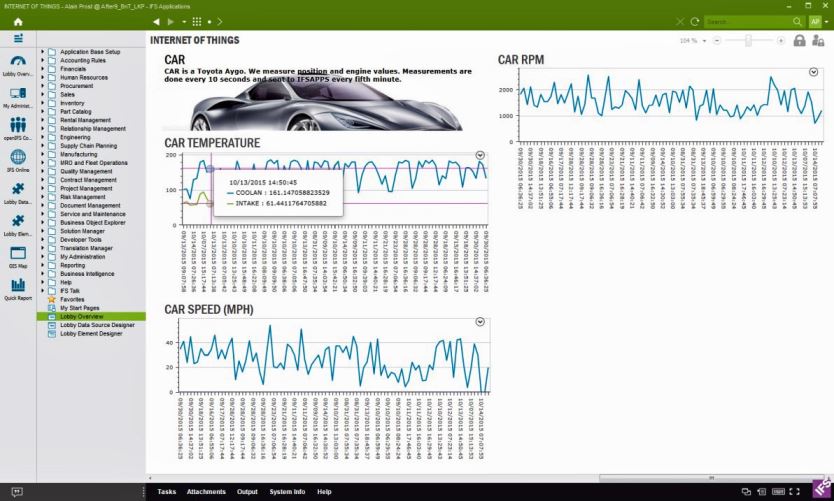Open the System Info tab

click(287, 492)
